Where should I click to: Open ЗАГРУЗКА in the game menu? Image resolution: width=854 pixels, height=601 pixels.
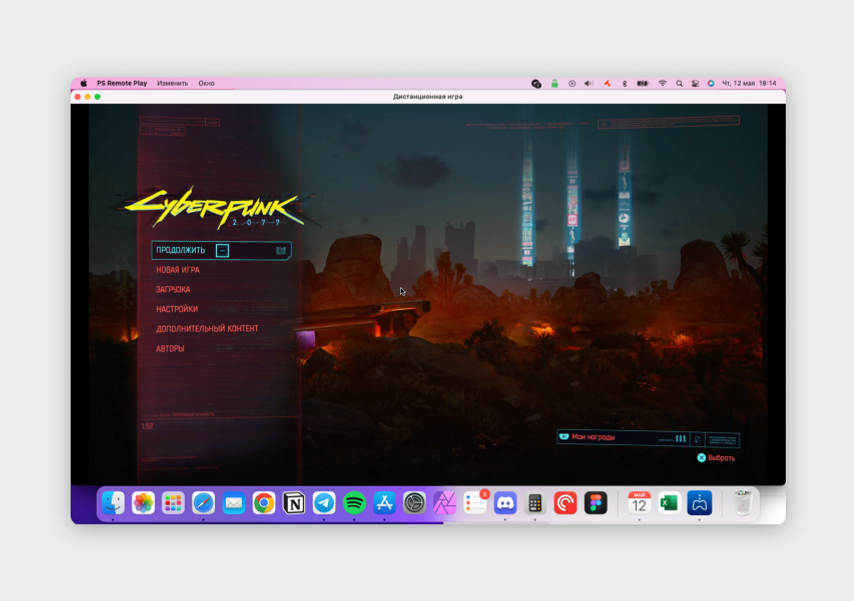point(173,289)
